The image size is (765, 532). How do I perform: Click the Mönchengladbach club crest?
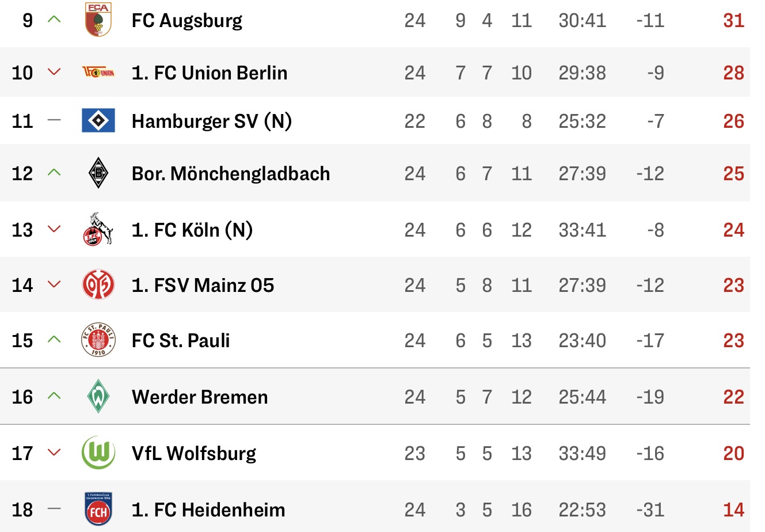point(98,173)
